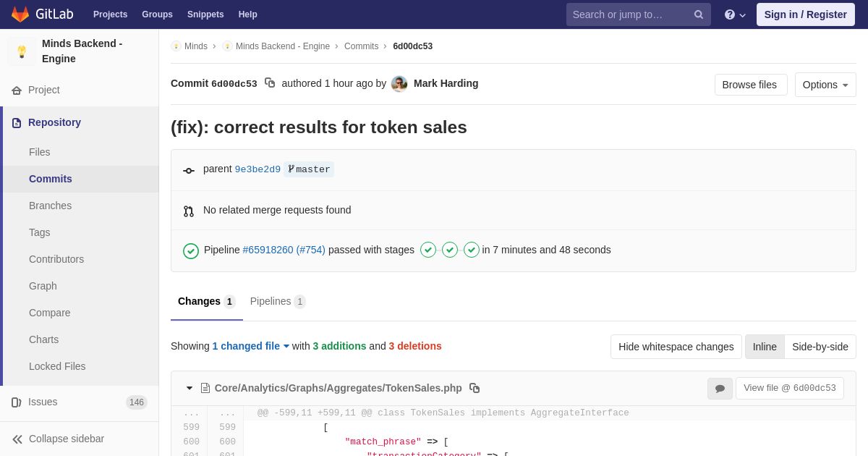Switch to Inline diff view

[x=765, y=347]
